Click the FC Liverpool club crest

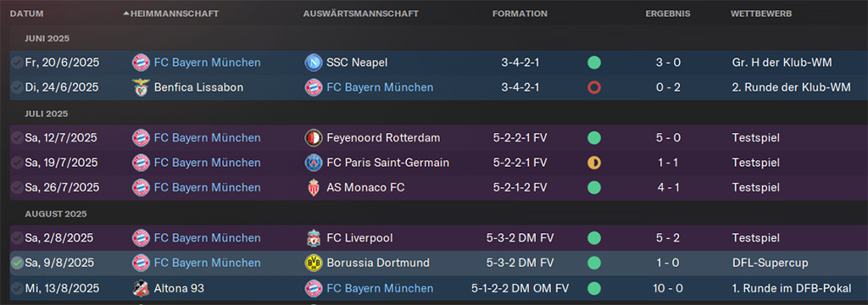pos(314,238)
